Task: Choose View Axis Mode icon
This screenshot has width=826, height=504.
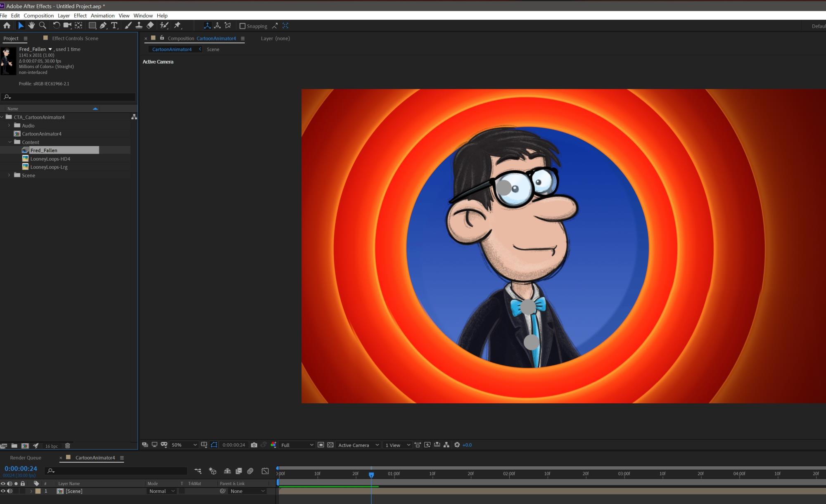Action: tap(228, 26)
